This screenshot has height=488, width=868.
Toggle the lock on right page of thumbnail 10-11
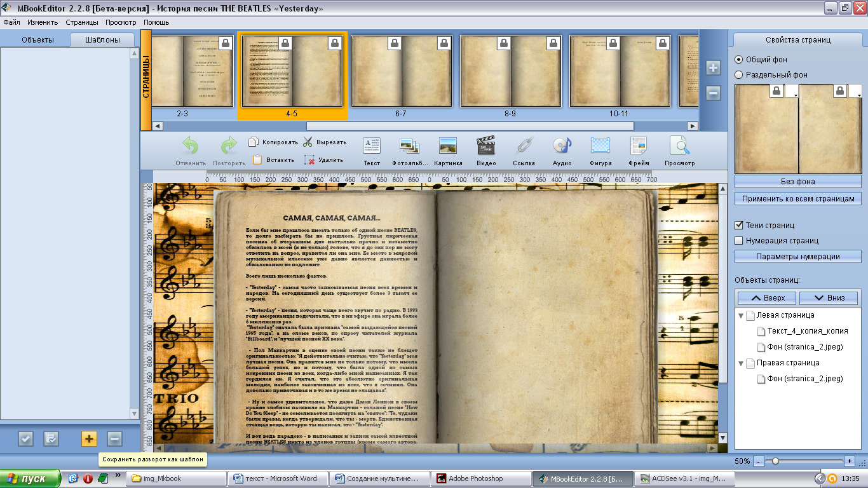(x=663, y=43)
